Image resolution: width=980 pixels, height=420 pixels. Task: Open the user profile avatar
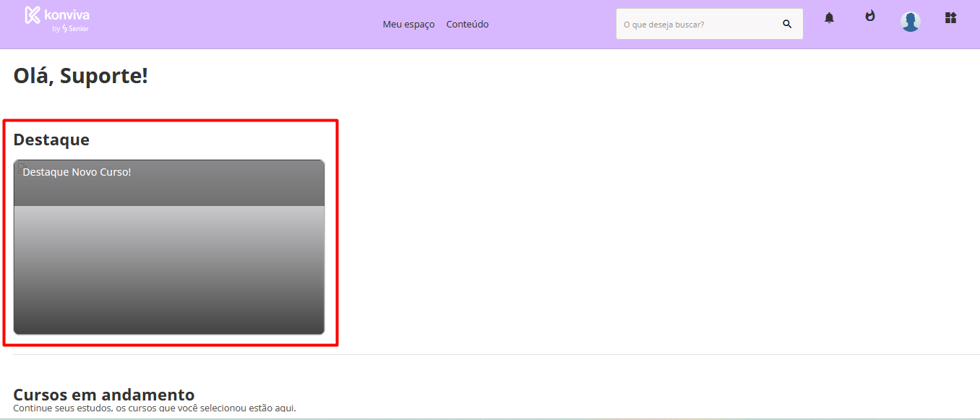[x=911, y=22]
